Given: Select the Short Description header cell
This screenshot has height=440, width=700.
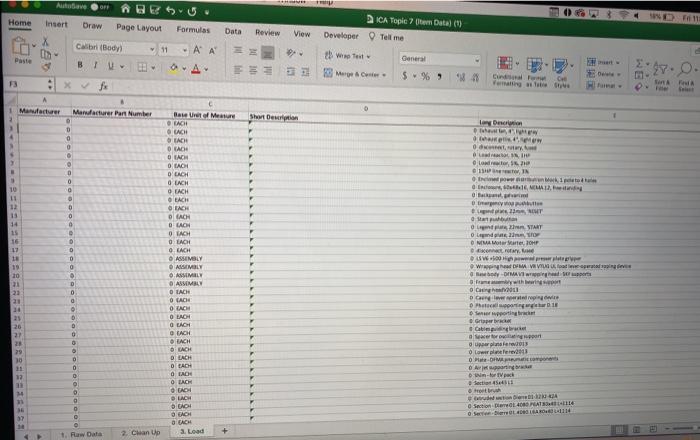Looking at the screenshot, I should pos(363,117).
